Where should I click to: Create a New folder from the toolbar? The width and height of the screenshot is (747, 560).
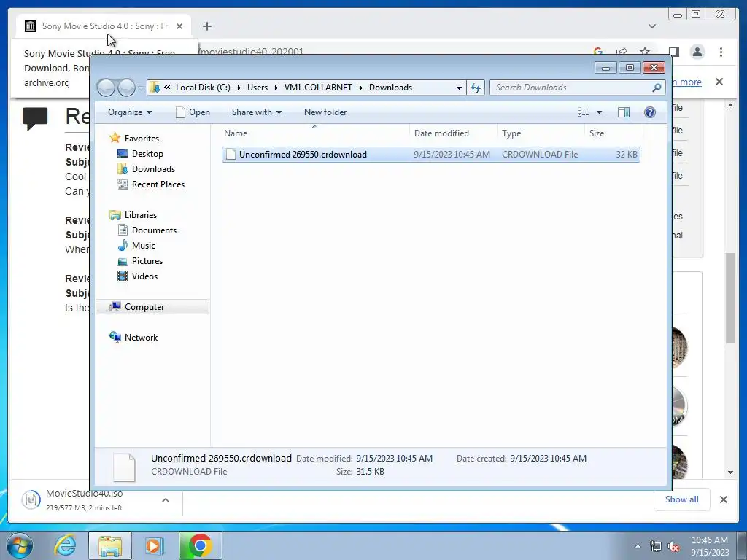point(325,112)
